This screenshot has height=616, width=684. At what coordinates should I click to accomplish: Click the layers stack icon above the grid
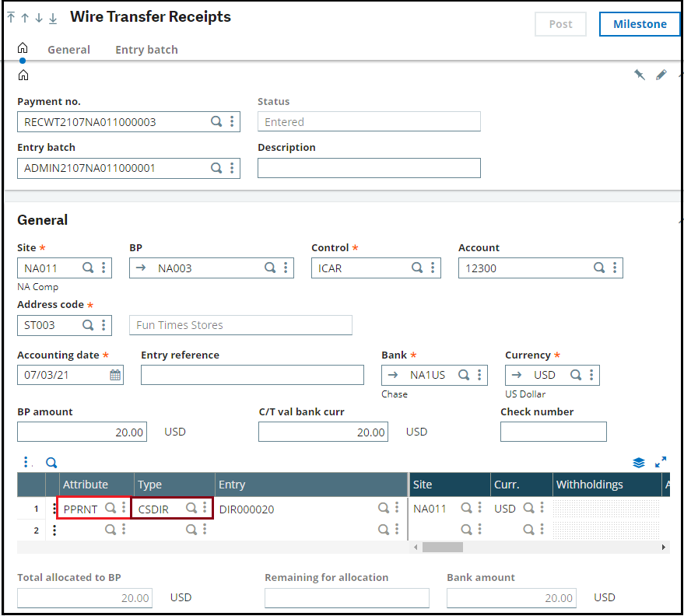point(639,463)
